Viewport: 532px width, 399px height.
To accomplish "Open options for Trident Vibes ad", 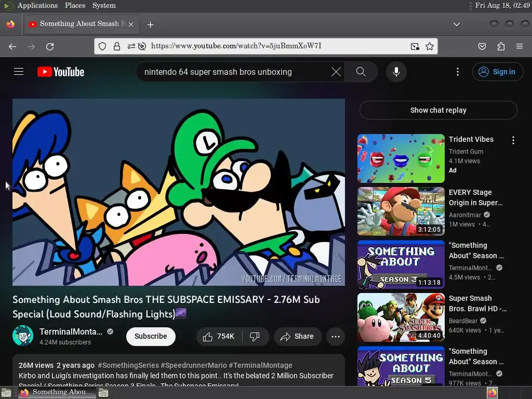I will coord(513,140).
